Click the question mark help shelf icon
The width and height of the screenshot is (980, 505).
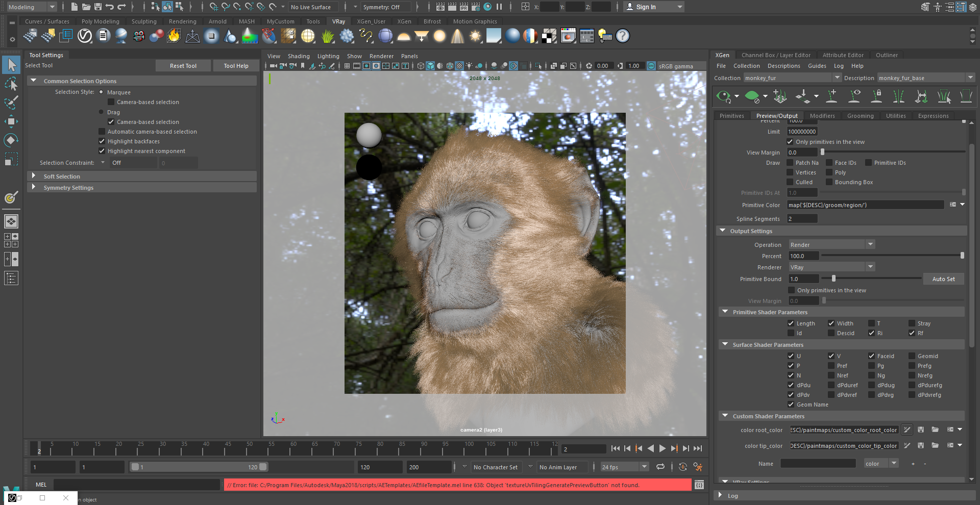pos(623,36)
